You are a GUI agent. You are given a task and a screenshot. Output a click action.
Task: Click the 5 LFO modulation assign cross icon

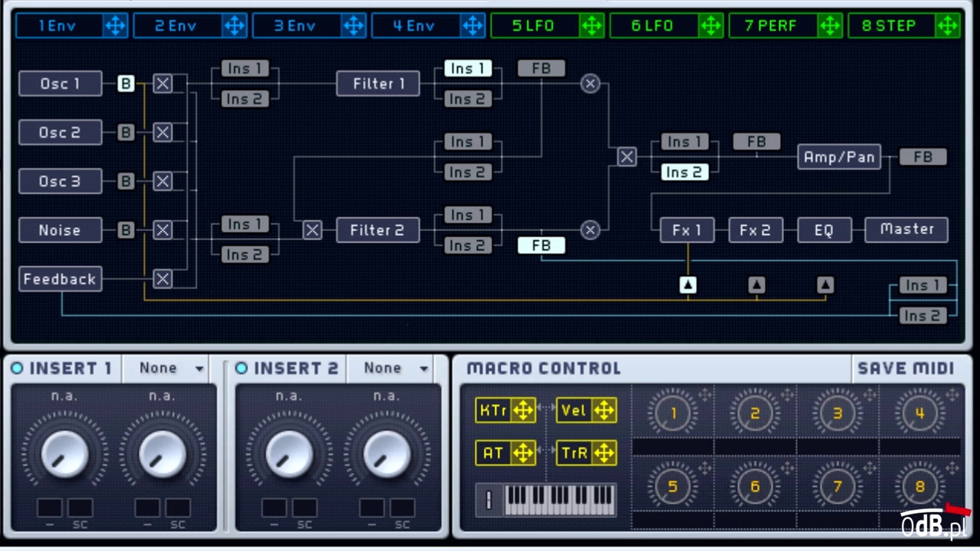592,26
